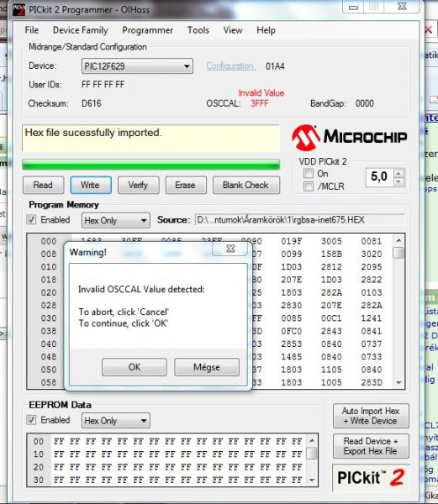Increase VDD voltage with up arrow
Screen dimensions: 438x504
[x=398, y=174]
